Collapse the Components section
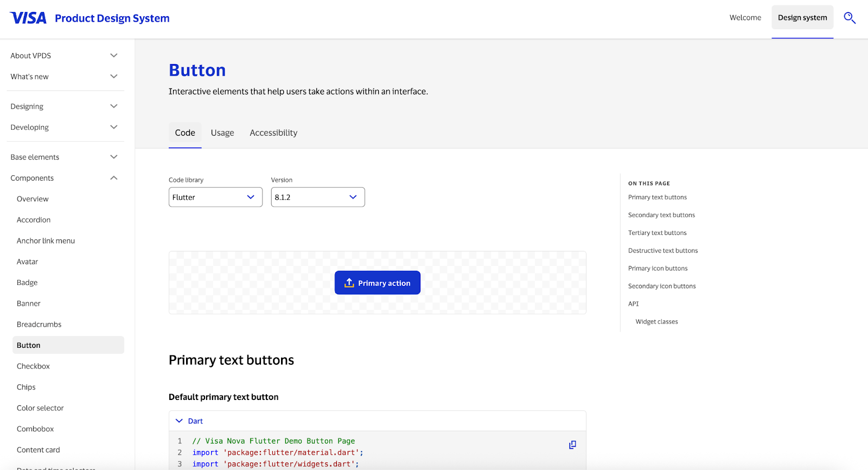868x470 pixels. [65, 178]
